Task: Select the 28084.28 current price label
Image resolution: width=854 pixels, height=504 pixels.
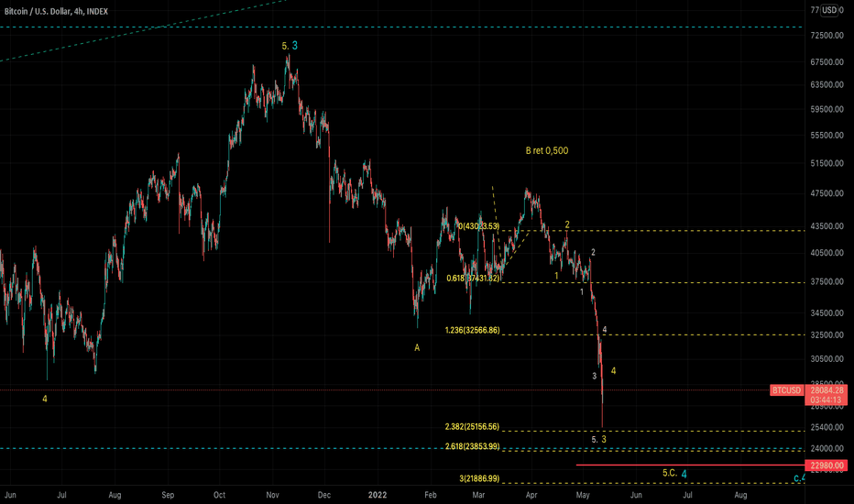Action: (x=827, y=390)
